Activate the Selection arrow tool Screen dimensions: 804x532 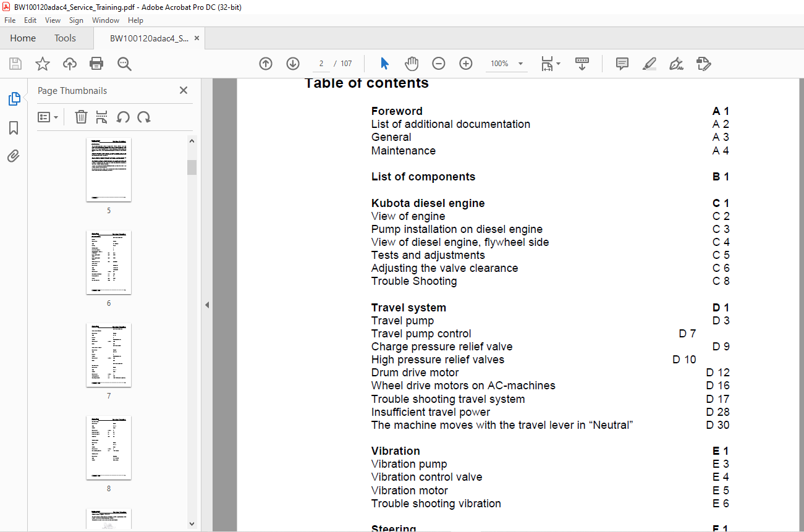point(384,64)
